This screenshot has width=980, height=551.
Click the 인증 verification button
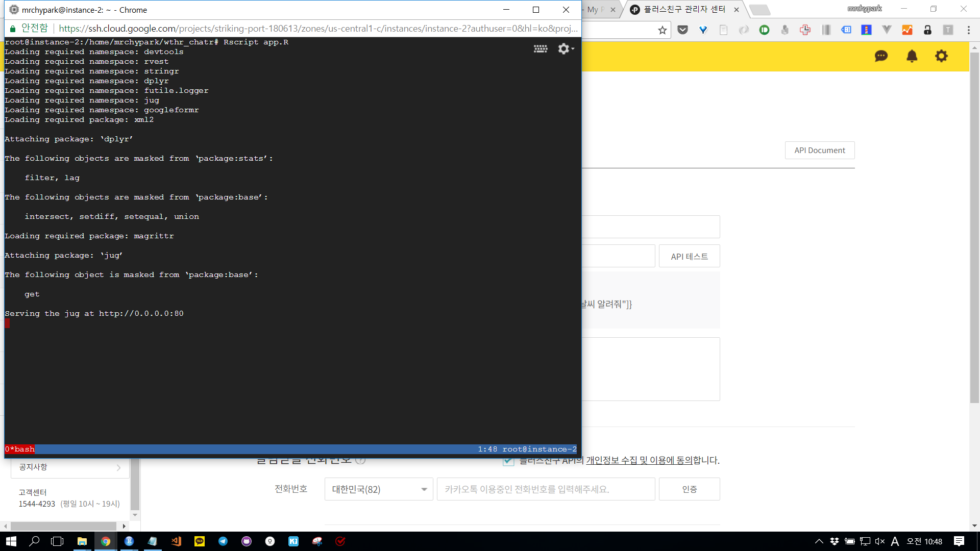689,489
